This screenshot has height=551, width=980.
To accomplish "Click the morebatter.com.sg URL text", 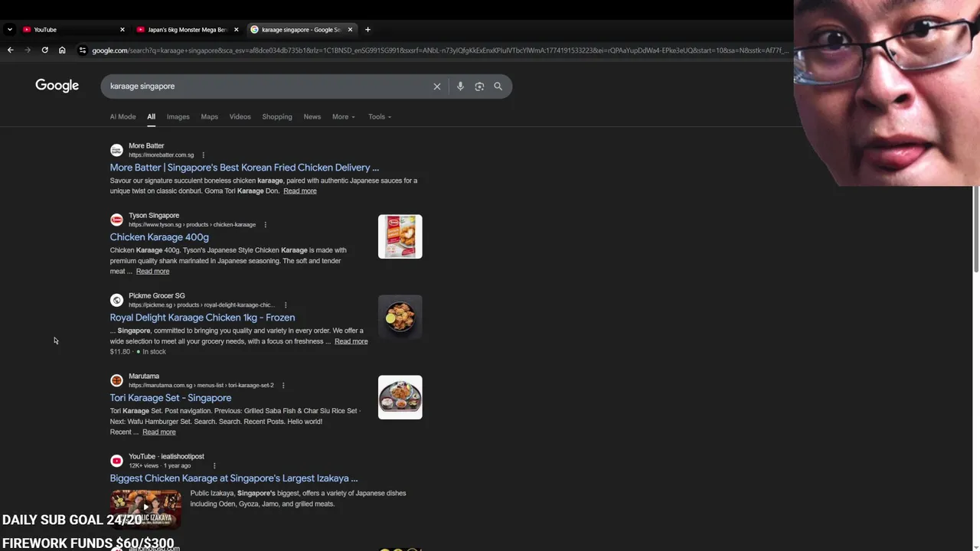I will (161, 155).
